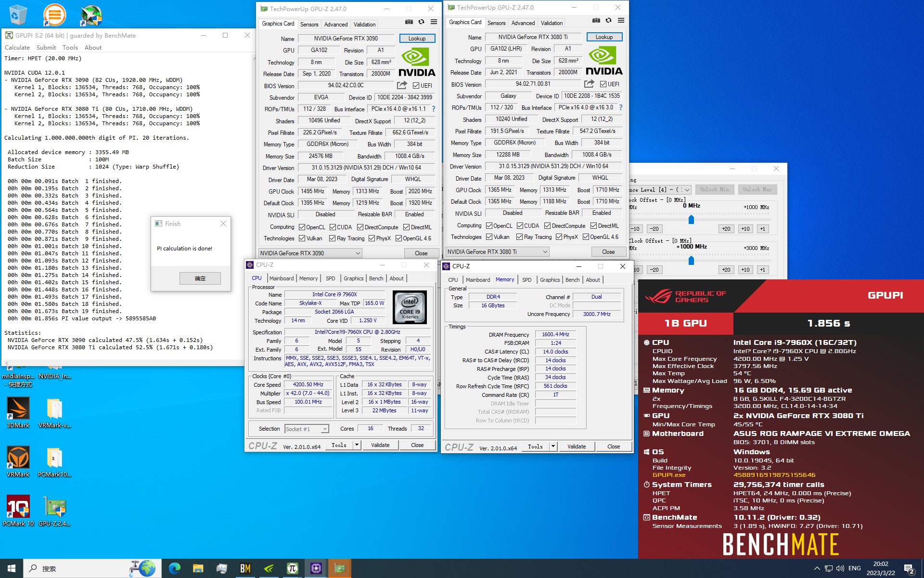
Task: Switch to GPU-Z in the taskbar
Action: [339, 568]
